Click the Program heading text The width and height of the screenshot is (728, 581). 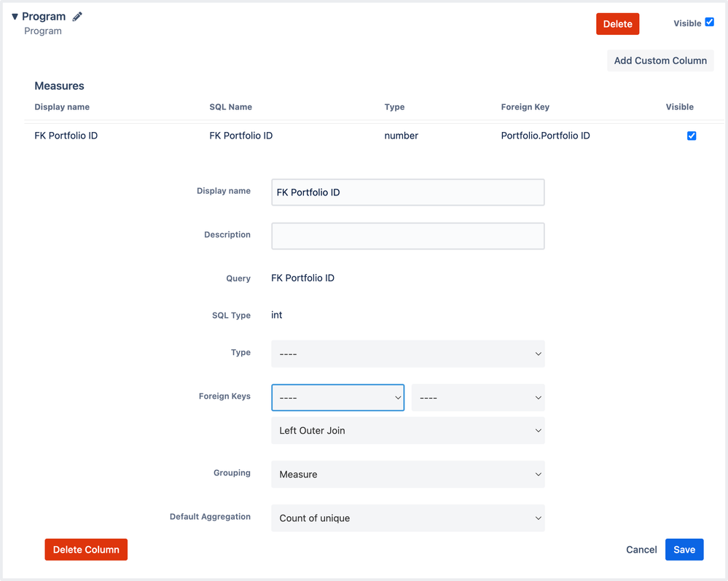point(44,17)
